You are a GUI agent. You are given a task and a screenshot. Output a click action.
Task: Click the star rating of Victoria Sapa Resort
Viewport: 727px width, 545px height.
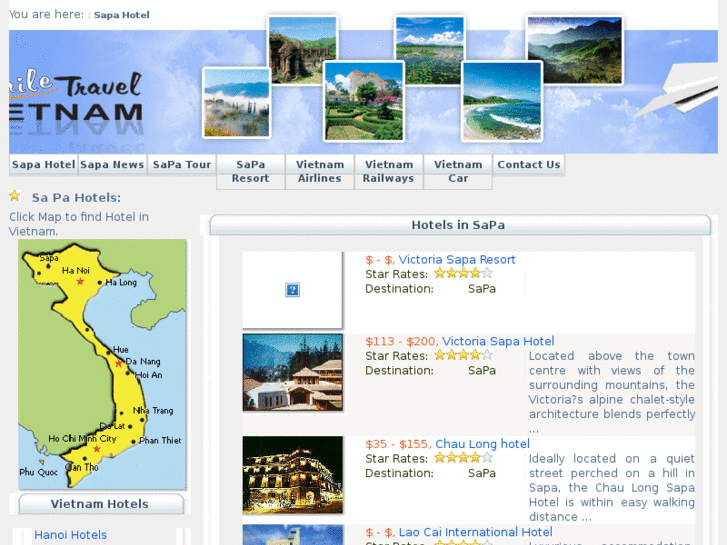[x=463, y=273]
